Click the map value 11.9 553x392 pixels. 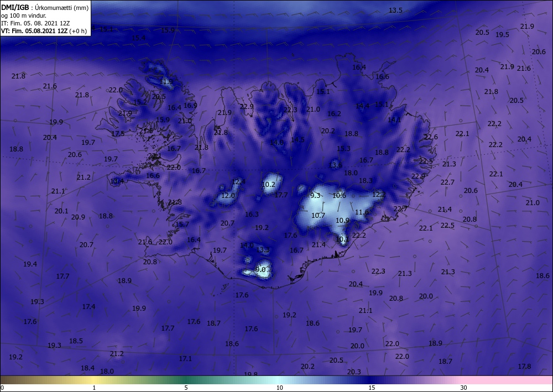tap(166, 82)
